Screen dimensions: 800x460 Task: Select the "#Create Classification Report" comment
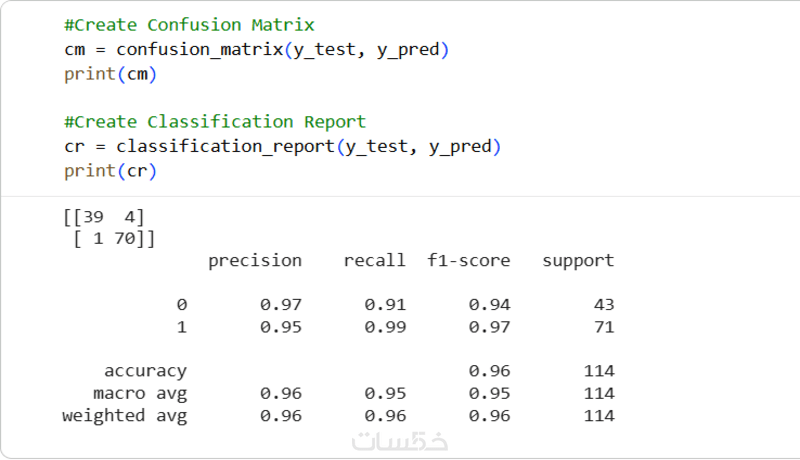click(x=214, y=122)
